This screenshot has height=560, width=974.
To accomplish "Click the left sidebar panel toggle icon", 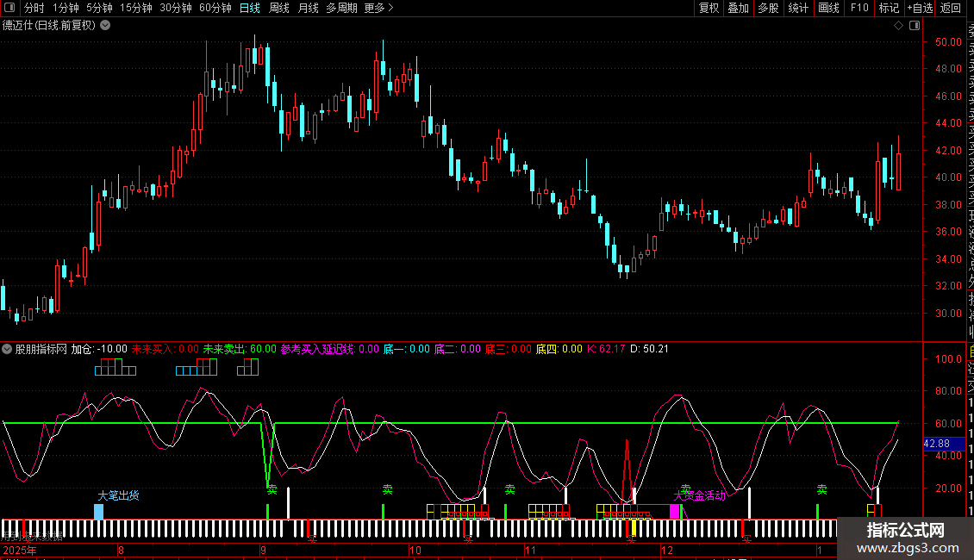I will tap(9, 9).
